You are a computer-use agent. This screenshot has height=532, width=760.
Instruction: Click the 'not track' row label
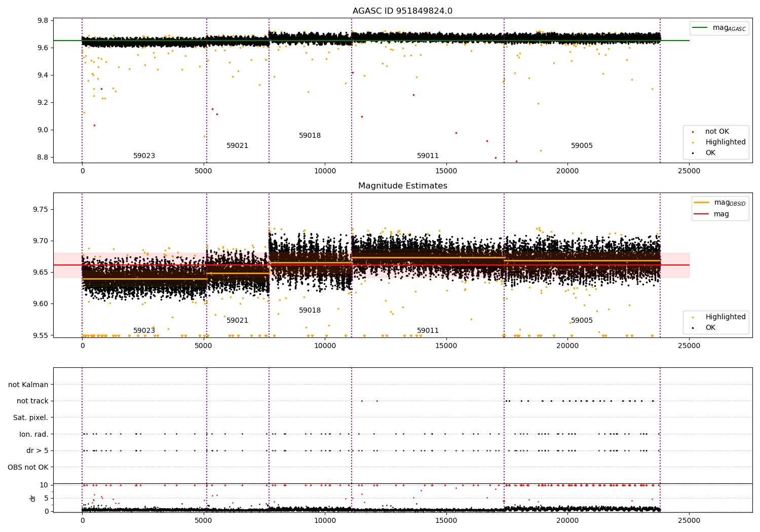point(32,401)
